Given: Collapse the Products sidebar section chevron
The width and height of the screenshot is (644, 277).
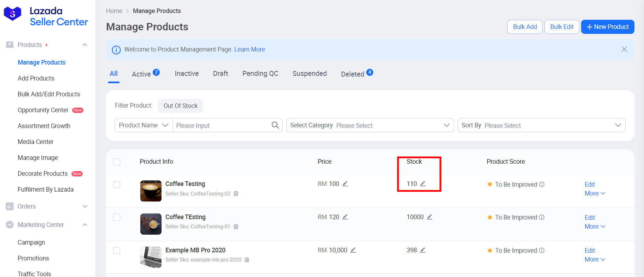Looking at the screenshot, I should click(85, 45).
